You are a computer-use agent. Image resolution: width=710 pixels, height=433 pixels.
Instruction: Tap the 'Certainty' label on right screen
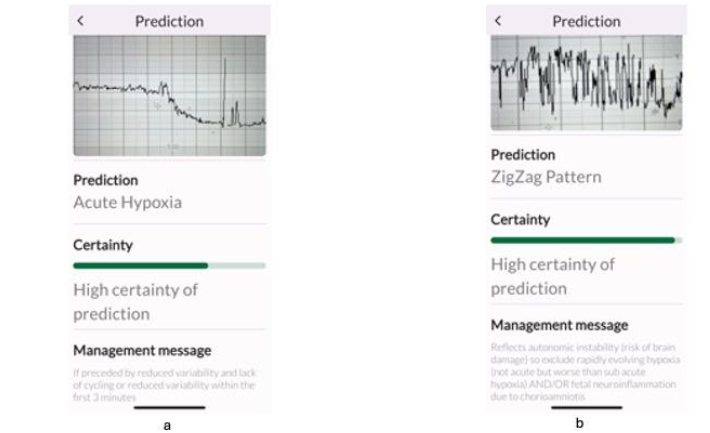point(520,219)
